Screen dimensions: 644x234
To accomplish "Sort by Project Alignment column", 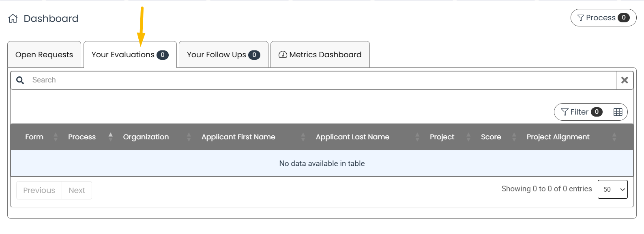I will pos(571,137).
